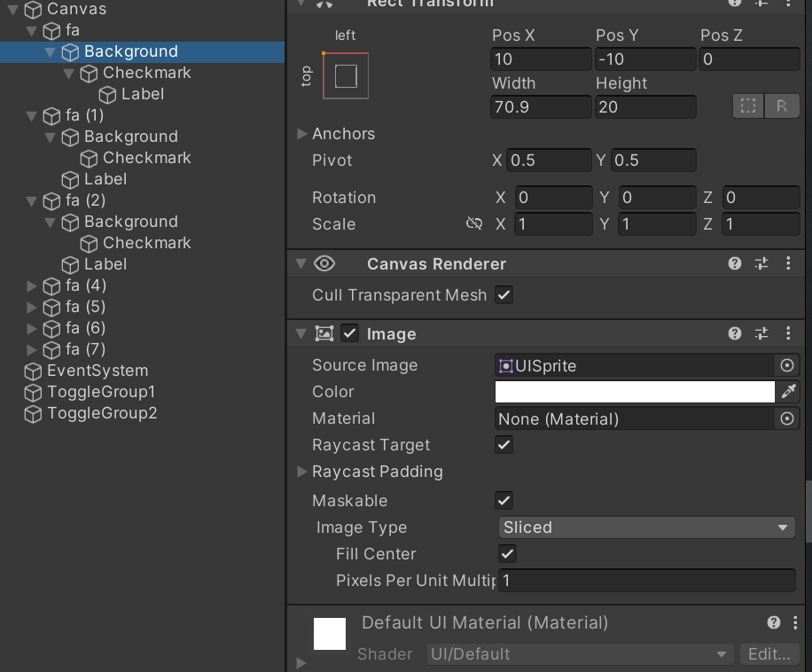Uncheck the Fill Center option
This screenshot has height=672, width=812.
[506, 553]
